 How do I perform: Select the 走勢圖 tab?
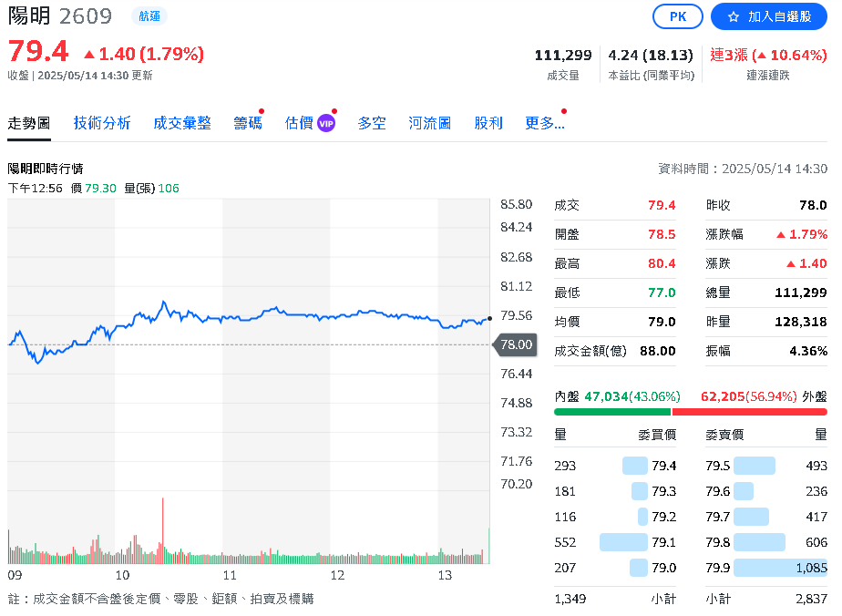click(29, 124)
